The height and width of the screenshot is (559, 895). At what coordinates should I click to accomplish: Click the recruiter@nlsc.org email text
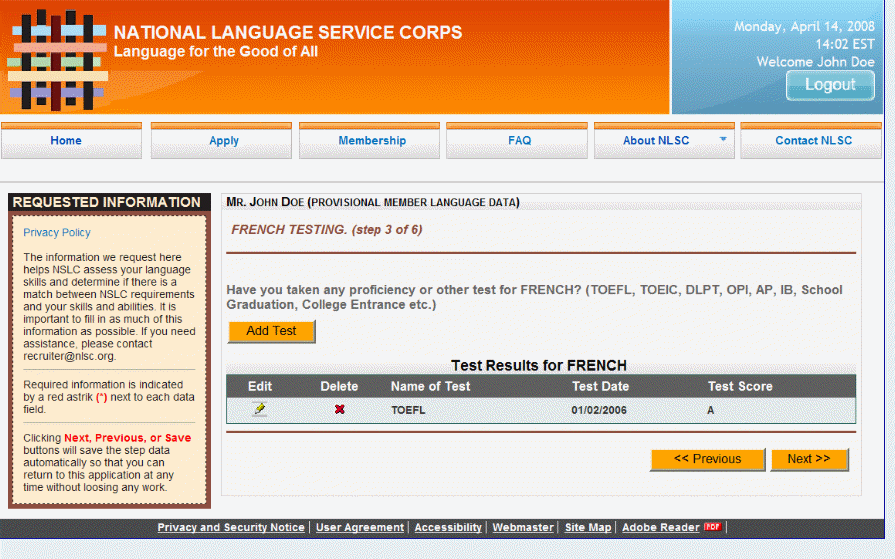coord(68,356)
